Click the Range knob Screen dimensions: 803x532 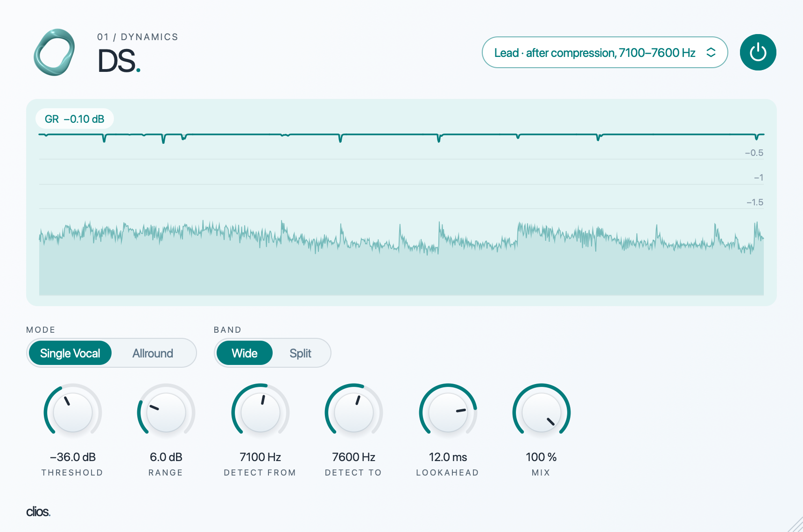coord(166,413)
